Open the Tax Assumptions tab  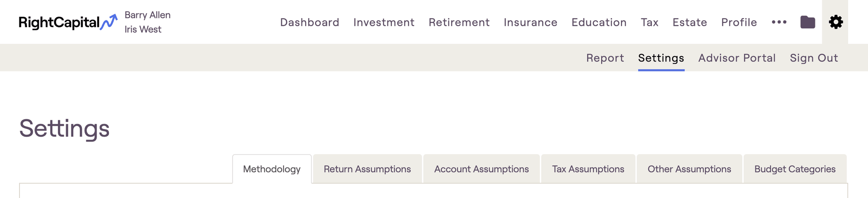coord(588,169)
